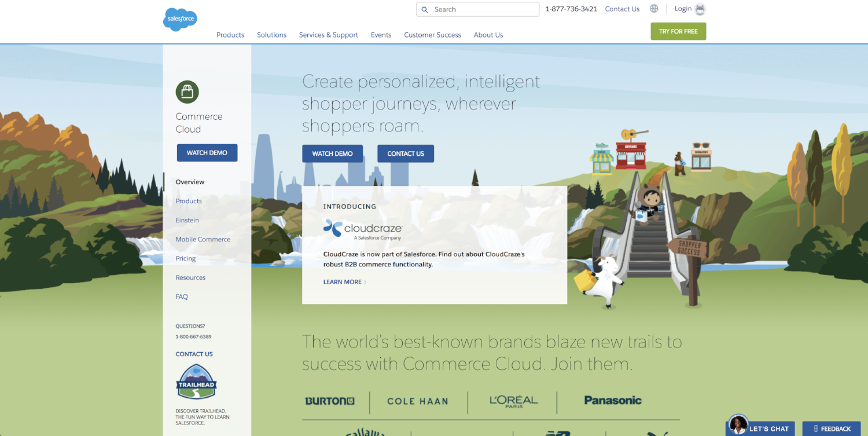
Task: Click the QUESTIONS? label
Action: click(190, 326)
